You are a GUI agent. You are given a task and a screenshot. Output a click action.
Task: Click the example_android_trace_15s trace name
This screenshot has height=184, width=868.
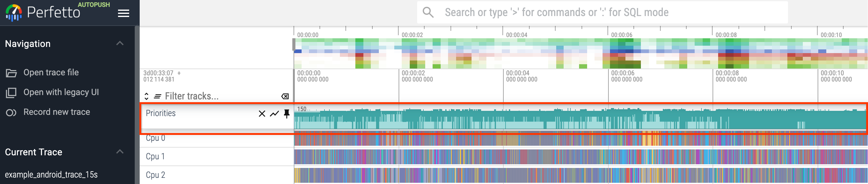[x=51, y=174]
